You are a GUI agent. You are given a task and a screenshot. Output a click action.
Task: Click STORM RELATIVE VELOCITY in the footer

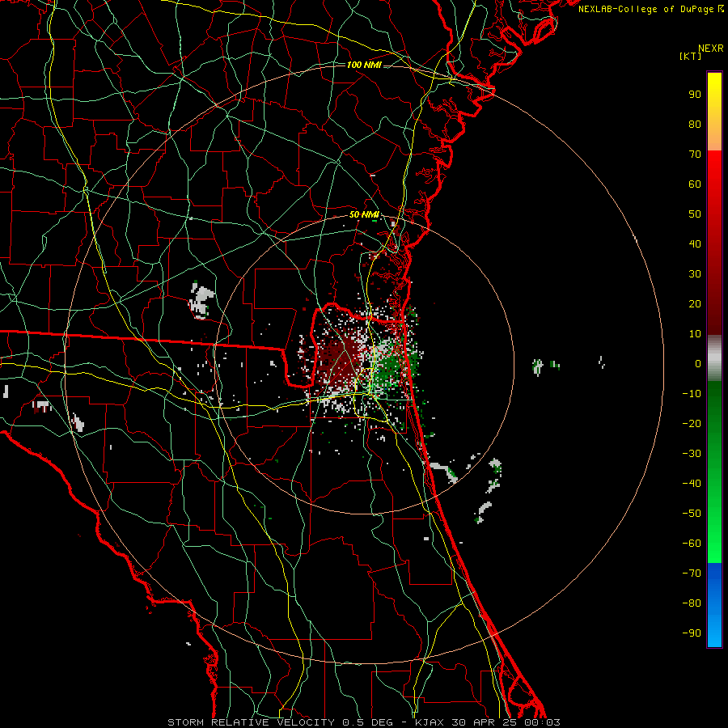pos(251,722)
